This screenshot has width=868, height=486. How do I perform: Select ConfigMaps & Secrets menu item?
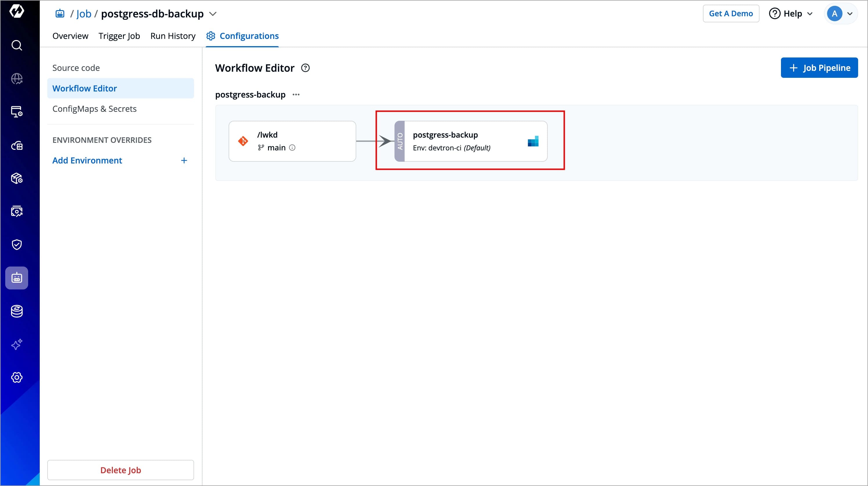(x=94, y=109)
